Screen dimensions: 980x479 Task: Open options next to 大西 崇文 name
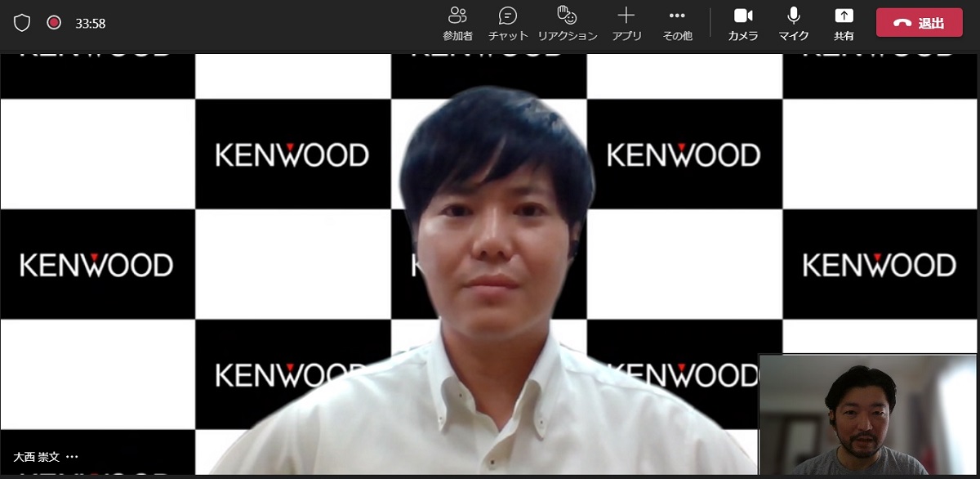72,457
